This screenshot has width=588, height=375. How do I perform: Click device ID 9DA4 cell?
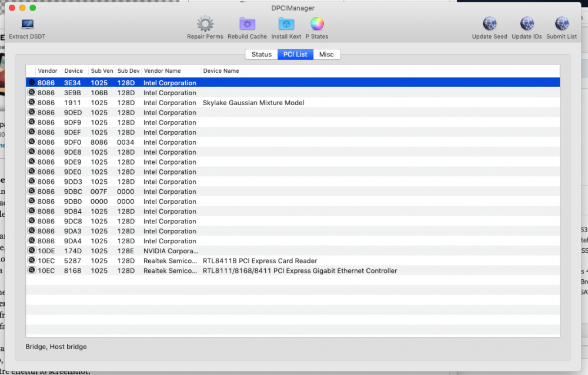click(72, 241)
